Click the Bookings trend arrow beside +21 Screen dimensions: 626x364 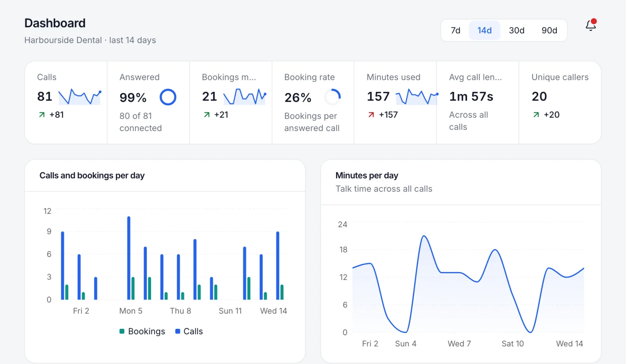point(207,115)
